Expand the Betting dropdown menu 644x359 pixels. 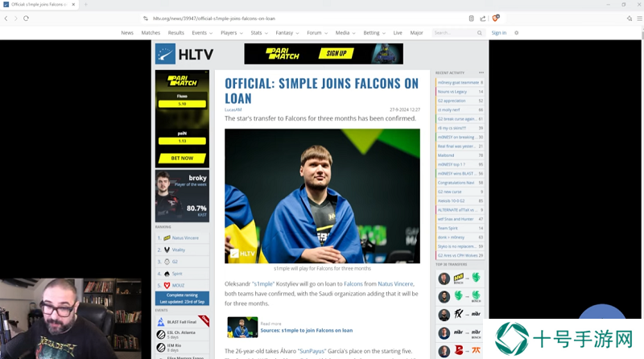pos(374,33)
